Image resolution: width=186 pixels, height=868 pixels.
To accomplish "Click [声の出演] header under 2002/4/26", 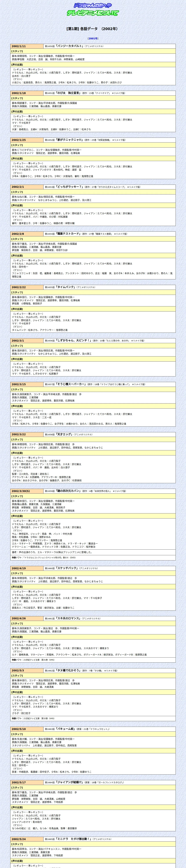I will pos(93,637).
